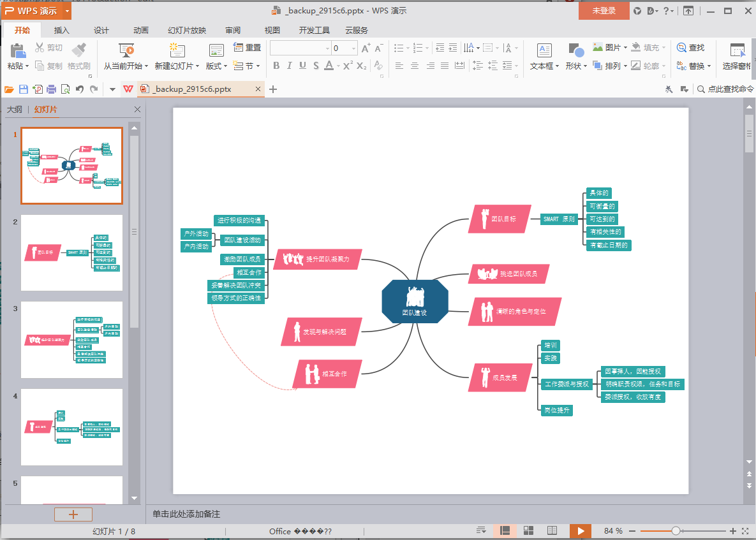The width and height of the screenshot is (756, 540).
Task: Click the Print icon in quick toolbar
Action: click(x=51, y=89)
